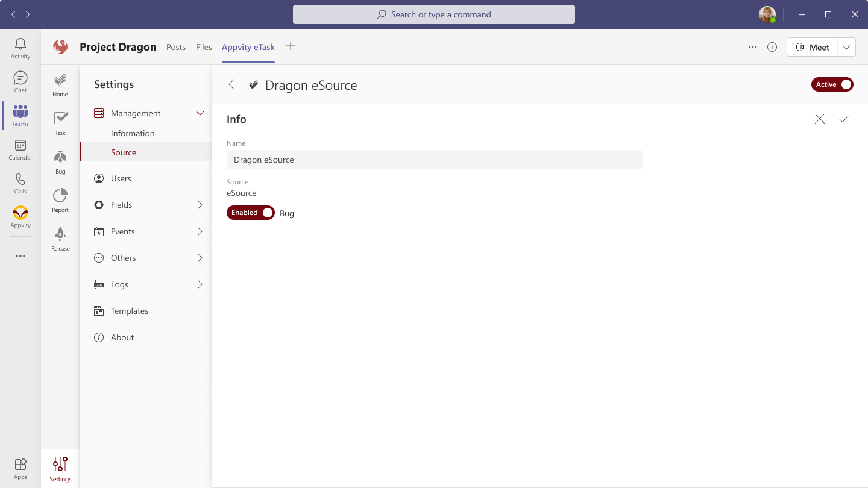The image size is (868, 488).
Task: Discard changes with the X icon
Action: (x=819, y=119)
